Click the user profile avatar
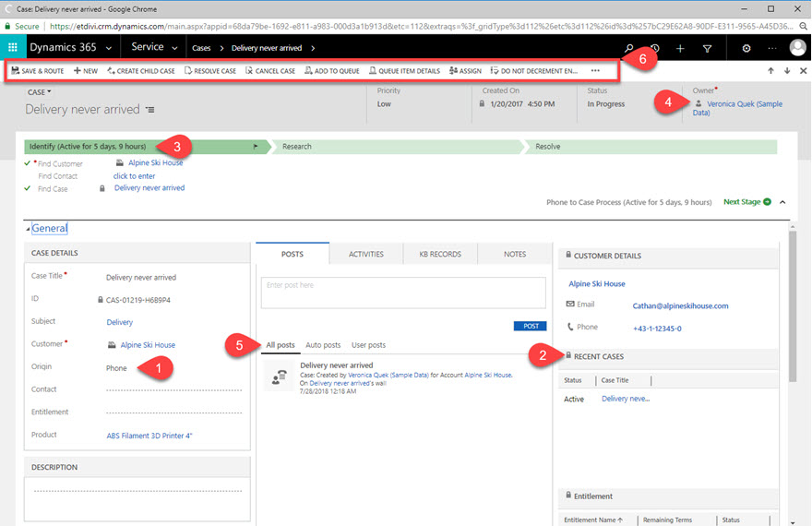812x526 pixels. click(x=797, y=48)
